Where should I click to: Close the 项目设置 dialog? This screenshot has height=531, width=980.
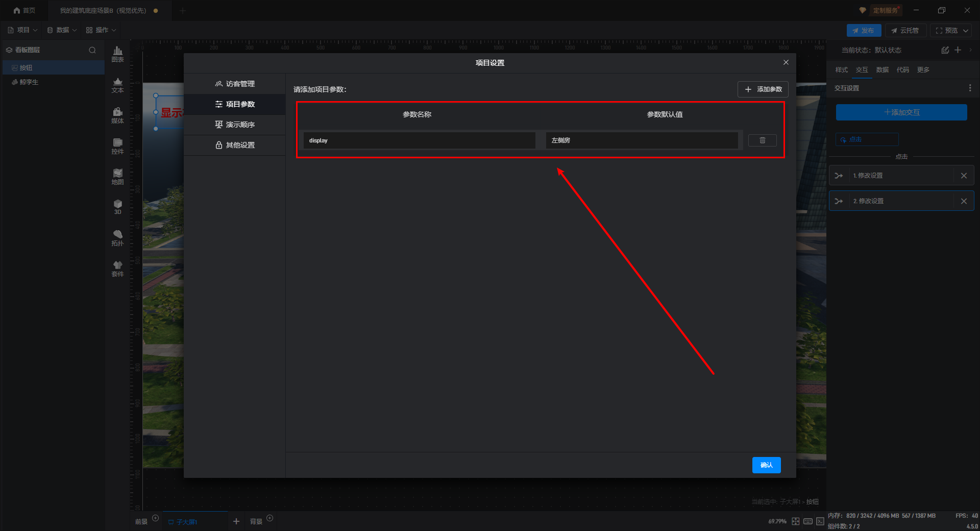click(x=786, y=62)
